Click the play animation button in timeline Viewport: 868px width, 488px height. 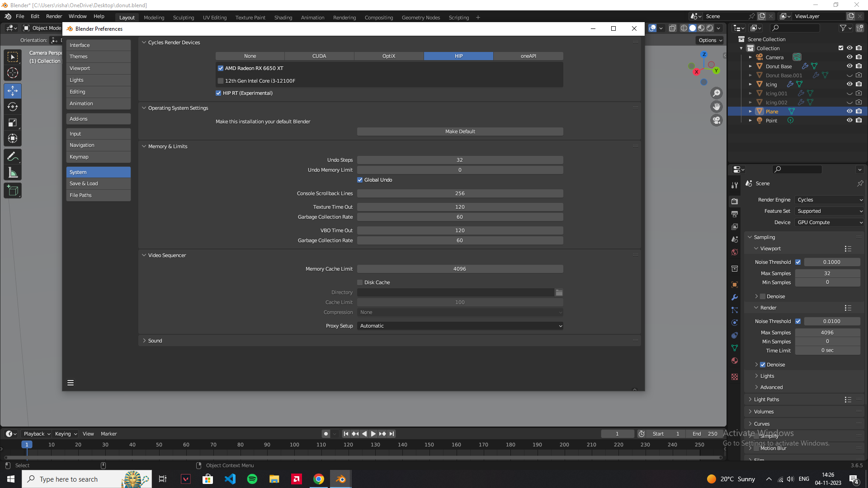(373, 434)
